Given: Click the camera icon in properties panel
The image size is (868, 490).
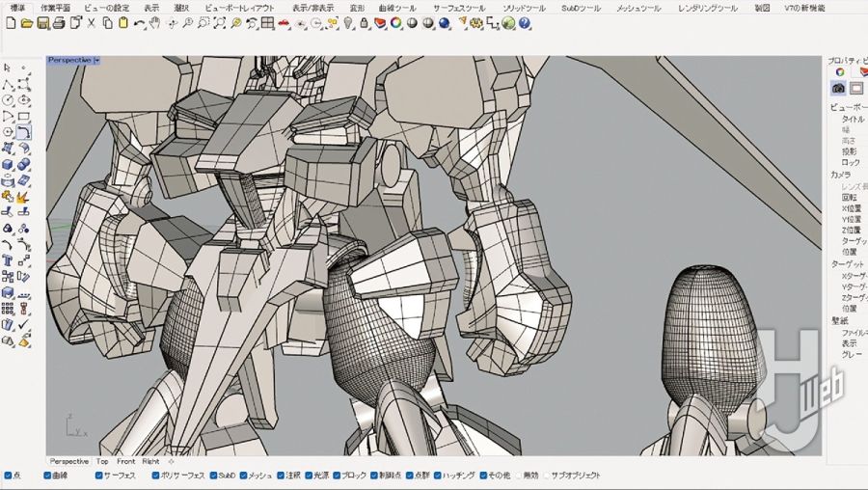Looking at the screenshot, I should [x=838, y=88].
